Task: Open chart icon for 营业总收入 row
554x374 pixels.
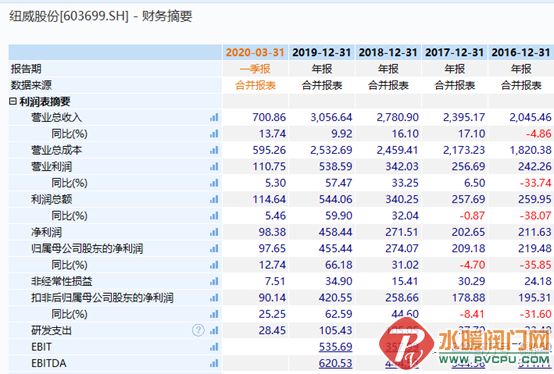Action: click(214, 118)
